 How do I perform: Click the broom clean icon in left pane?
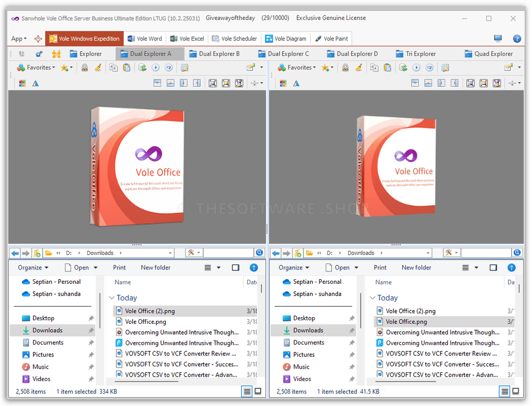coord(98,68)
